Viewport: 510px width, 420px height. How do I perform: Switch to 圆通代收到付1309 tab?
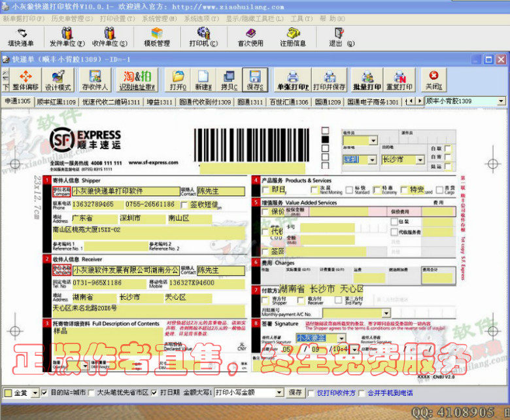coord(205,102)
